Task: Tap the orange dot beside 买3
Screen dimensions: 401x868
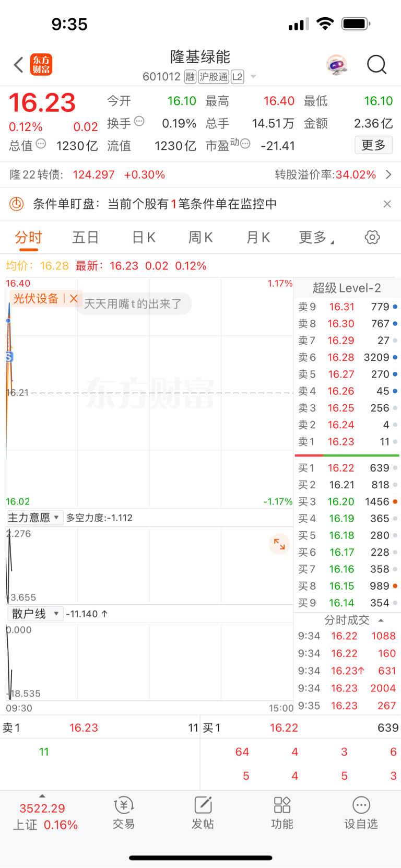Action: [x=395, y=501]
